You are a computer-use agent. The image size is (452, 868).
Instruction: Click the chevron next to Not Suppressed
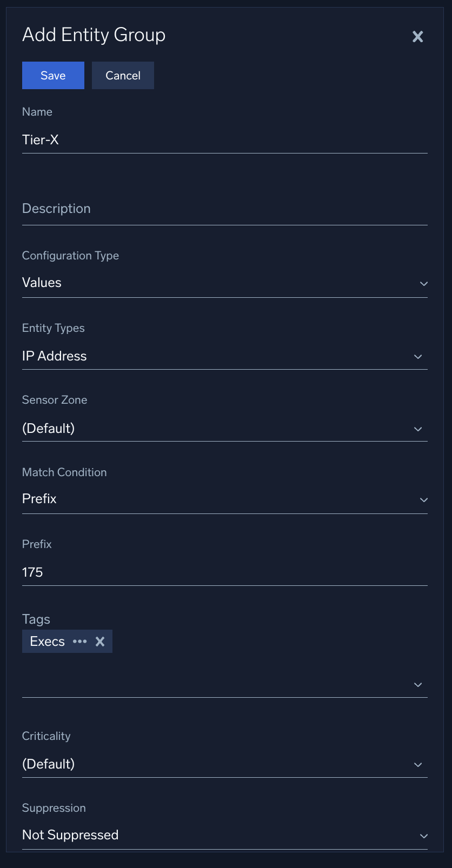point(424,836)
